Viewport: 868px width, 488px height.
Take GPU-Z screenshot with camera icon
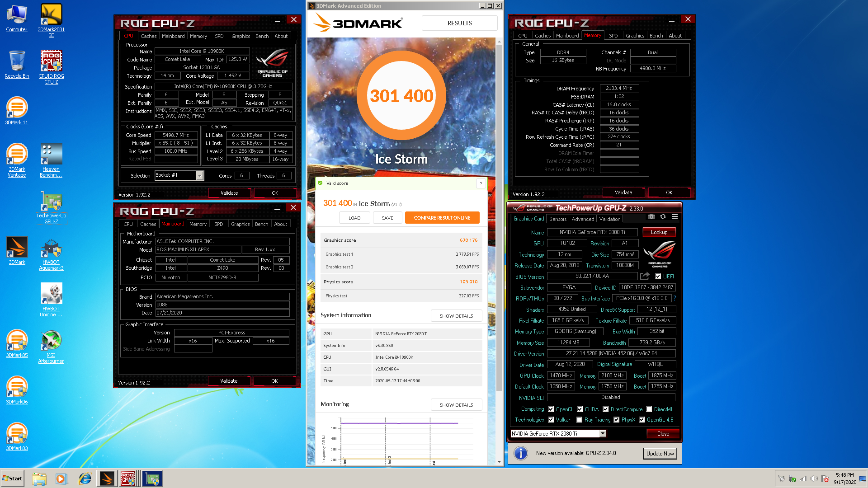[651, 217]
